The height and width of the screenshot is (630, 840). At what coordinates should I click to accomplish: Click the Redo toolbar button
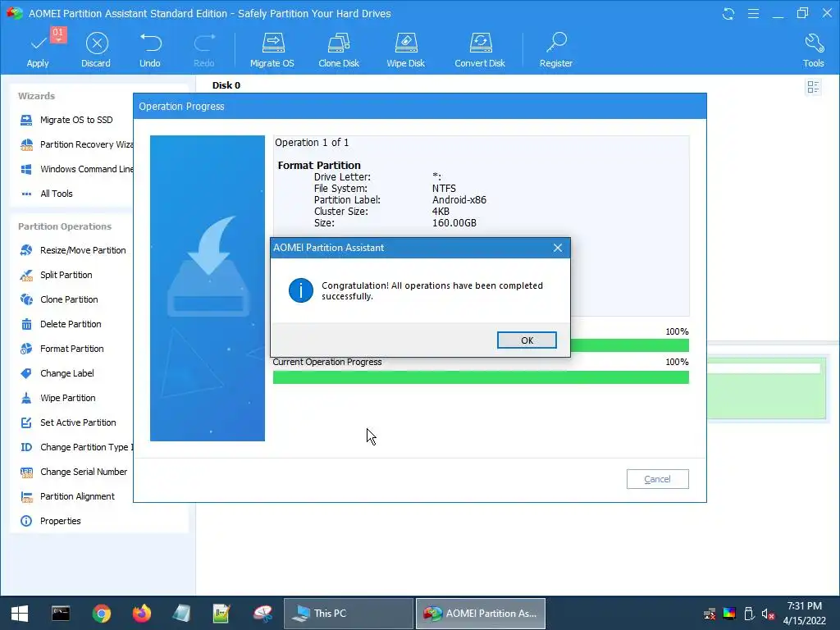(x=204, y=50)
